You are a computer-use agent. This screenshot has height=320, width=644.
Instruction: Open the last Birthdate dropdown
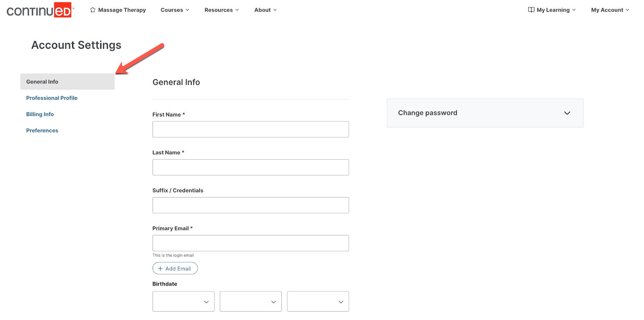(318, 301)
